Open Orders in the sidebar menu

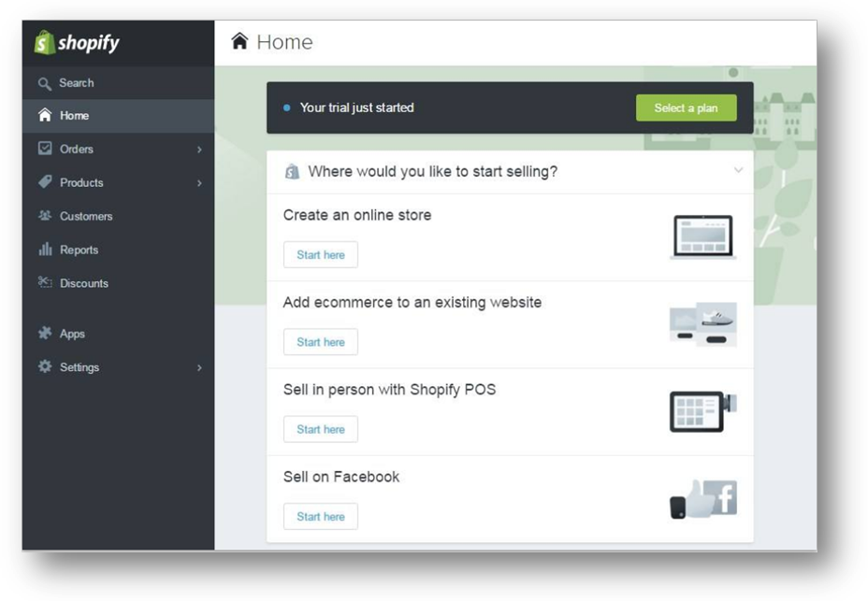pyautogui.click(x=118, y=149)
